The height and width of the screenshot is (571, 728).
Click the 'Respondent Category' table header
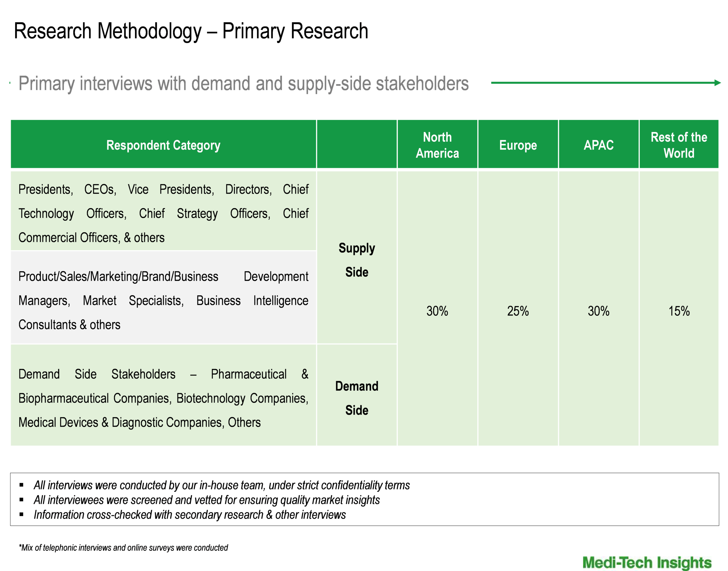coord(164,144)
